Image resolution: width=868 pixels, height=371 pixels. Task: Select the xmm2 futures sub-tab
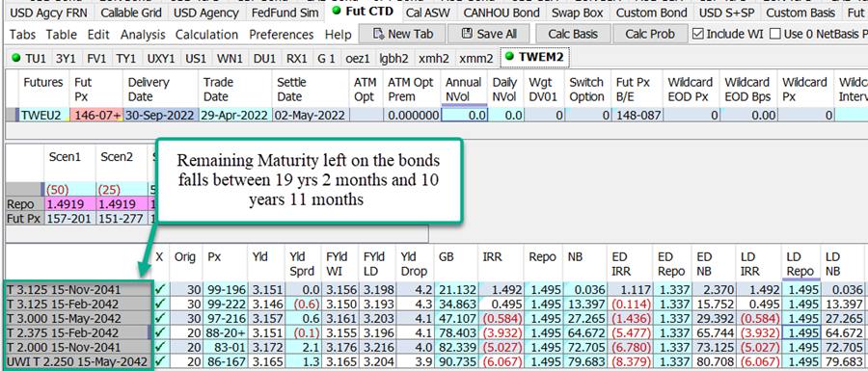click(476, 58)
